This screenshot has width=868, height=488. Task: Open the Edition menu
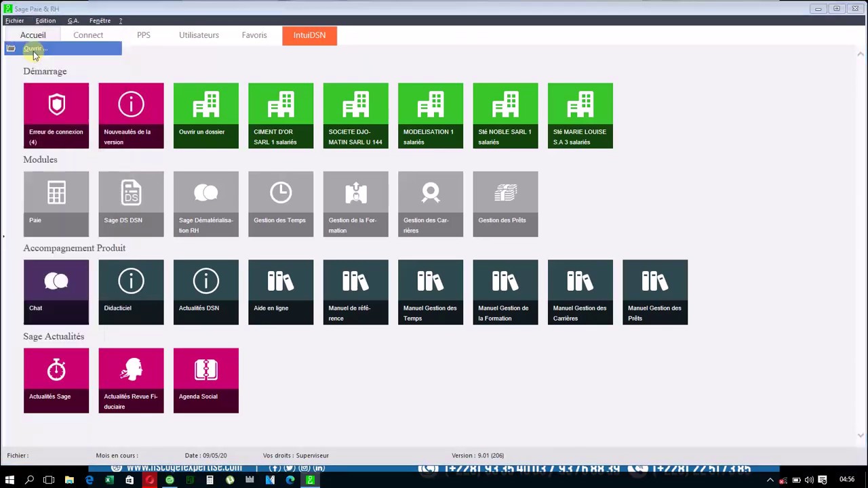tap(45, 21)
